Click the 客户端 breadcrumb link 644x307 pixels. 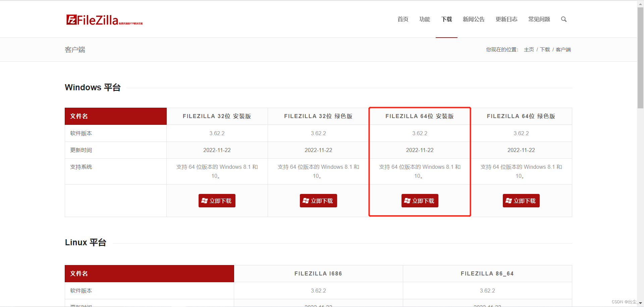(563, 49)
